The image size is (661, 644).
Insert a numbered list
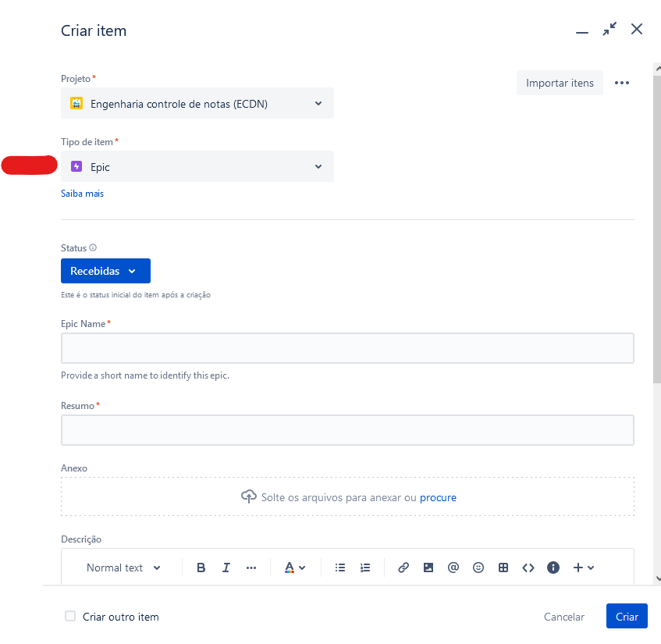click(365, 568)
